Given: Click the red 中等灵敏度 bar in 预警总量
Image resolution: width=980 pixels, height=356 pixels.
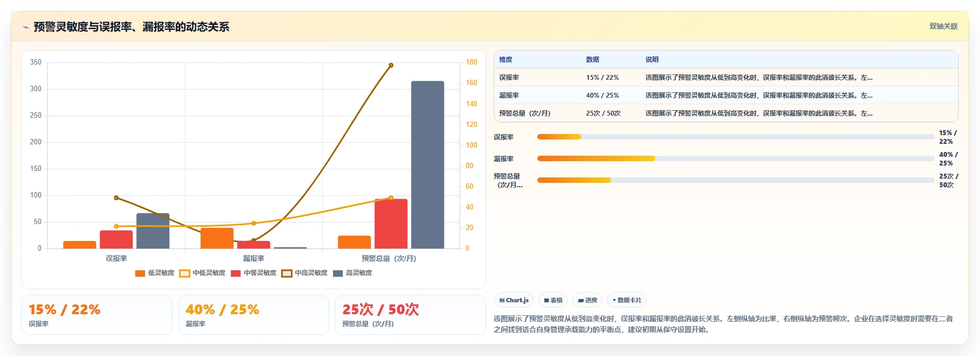Looking at the screenshot, I should (x=391, y=224).
